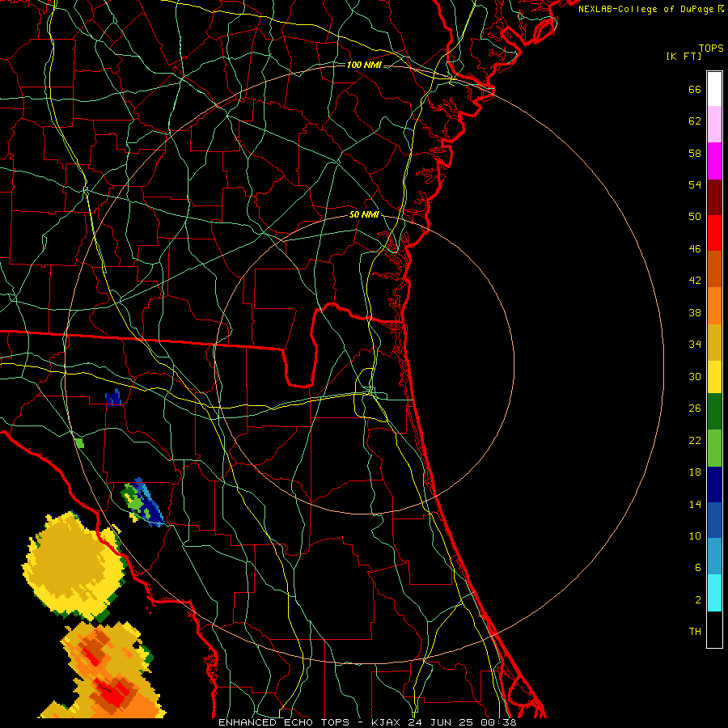Click the cyan 10 kft legend swatch

pos(714,593)
